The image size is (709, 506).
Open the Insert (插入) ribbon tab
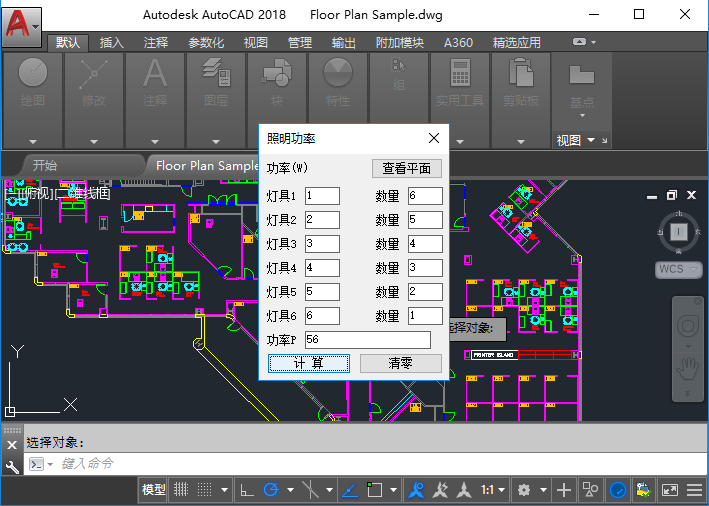point(112,43)
